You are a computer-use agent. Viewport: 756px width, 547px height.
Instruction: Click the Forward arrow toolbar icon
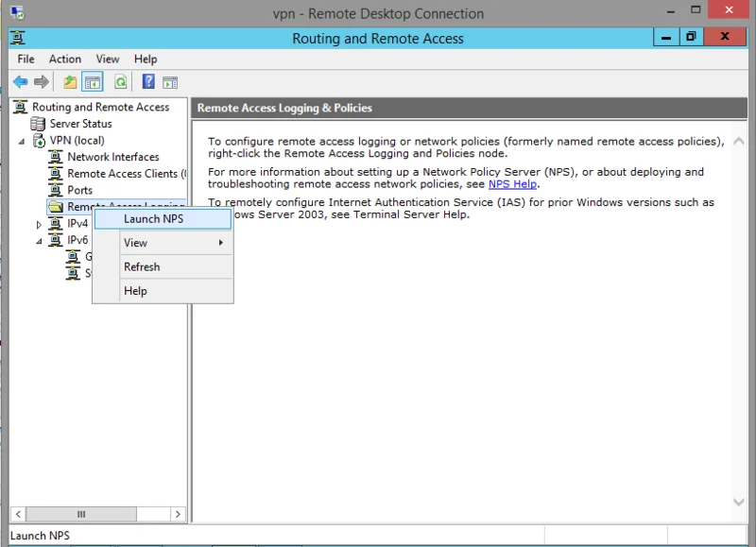click(42, 82)
